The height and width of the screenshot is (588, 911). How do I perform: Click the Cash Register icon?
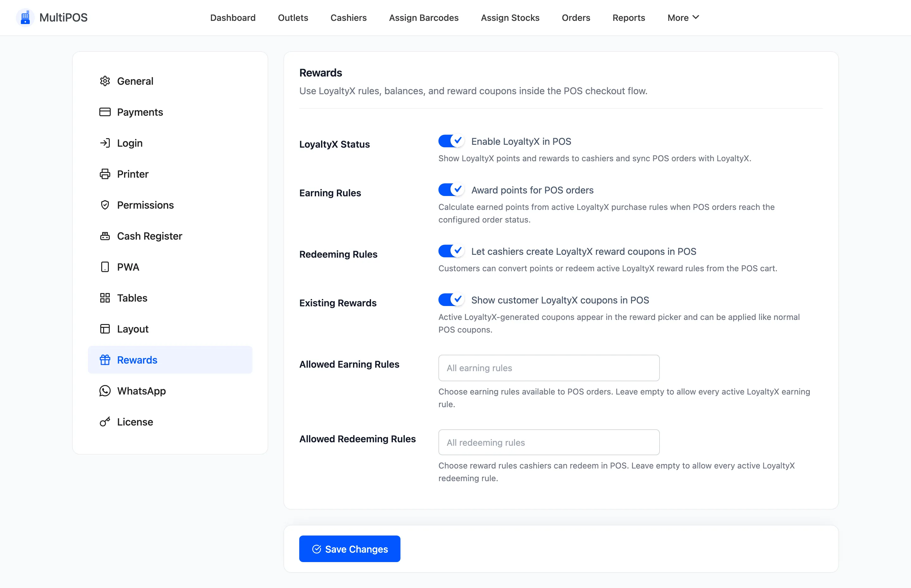(x=105, y=236)
